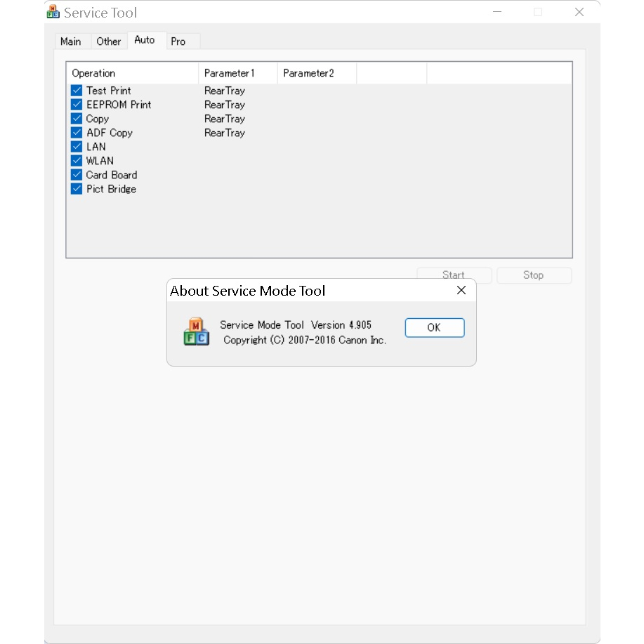Click the Stop button
This screenshot has height=644, width=644.
coord(534,275)
